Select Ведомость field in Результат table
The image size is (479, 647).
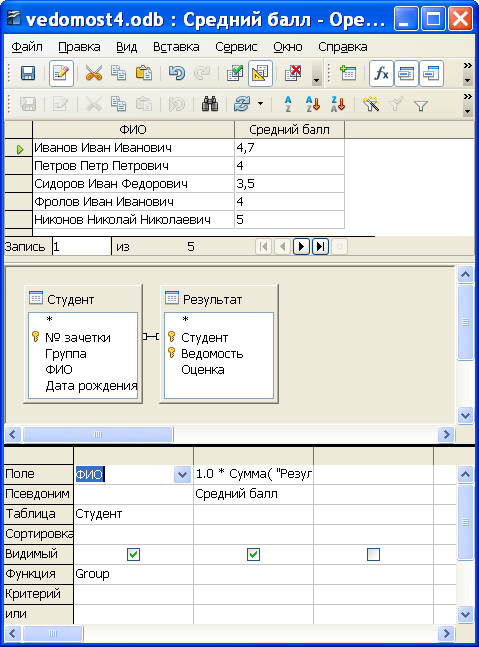point(212,354)
